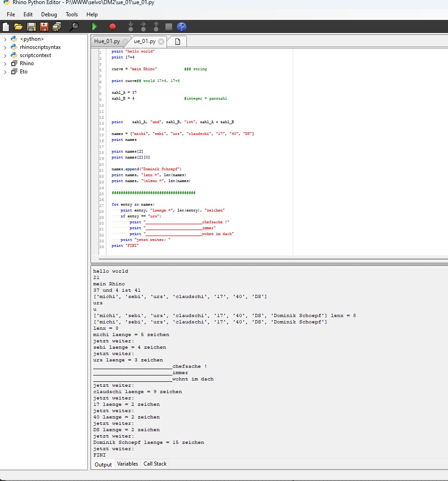The image size is (448, 481).
Task: Stop script execution with the red button
Action: [x=112, y=27]
